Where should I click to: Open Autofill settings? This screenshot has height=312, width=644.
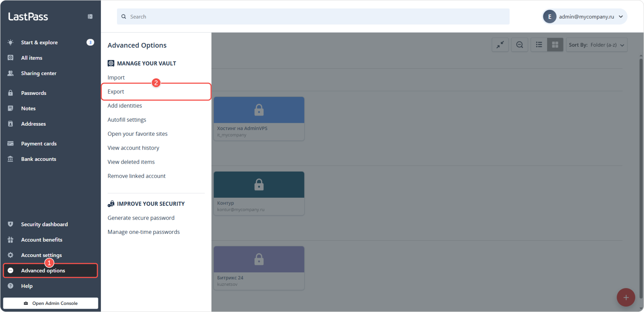[127, 120]
